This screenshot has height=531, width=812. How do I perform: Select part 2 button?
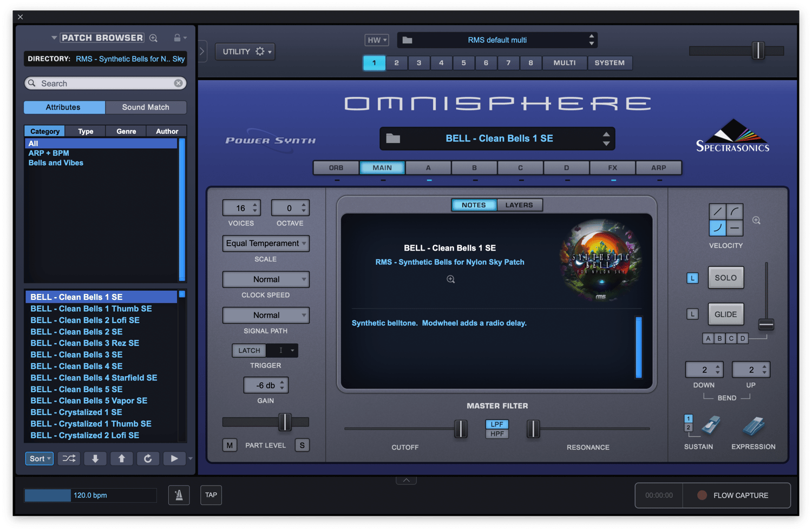click(396, 63)
